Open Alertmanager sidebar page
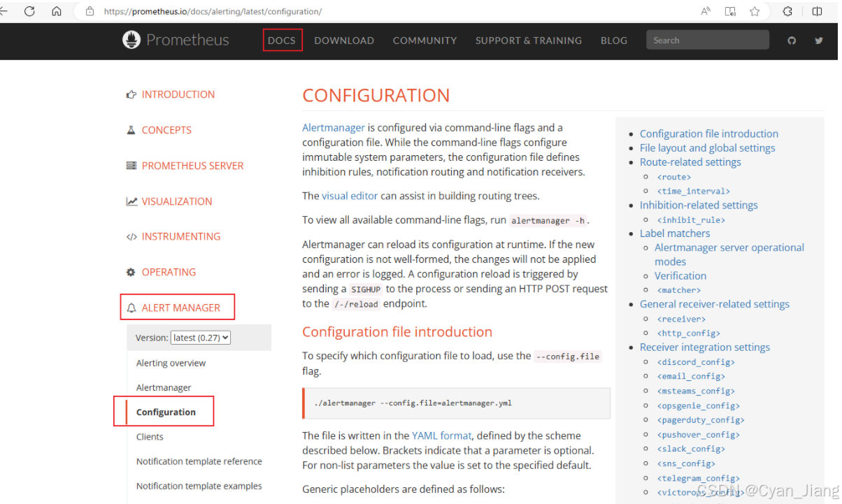Viewport: 842px width, 504px height. [164, 387]
